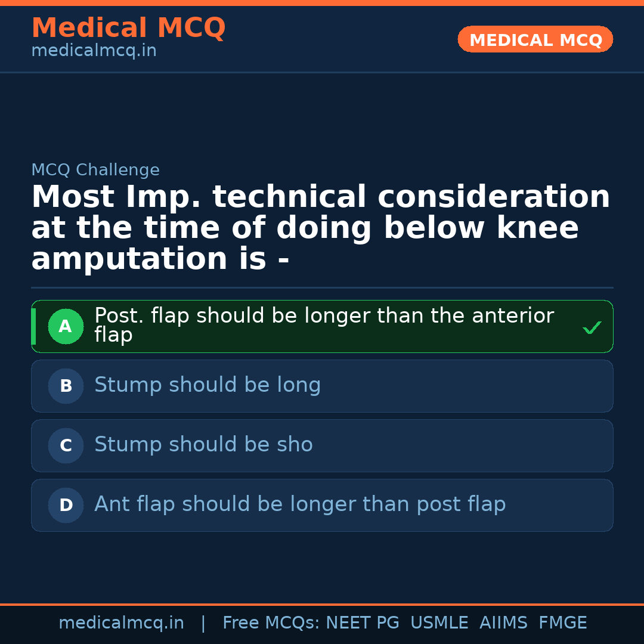Image resolution: width=644 pixels, height=644 pixels.
Task: Click the circled letter C badge
Action: tap(66, 446)
